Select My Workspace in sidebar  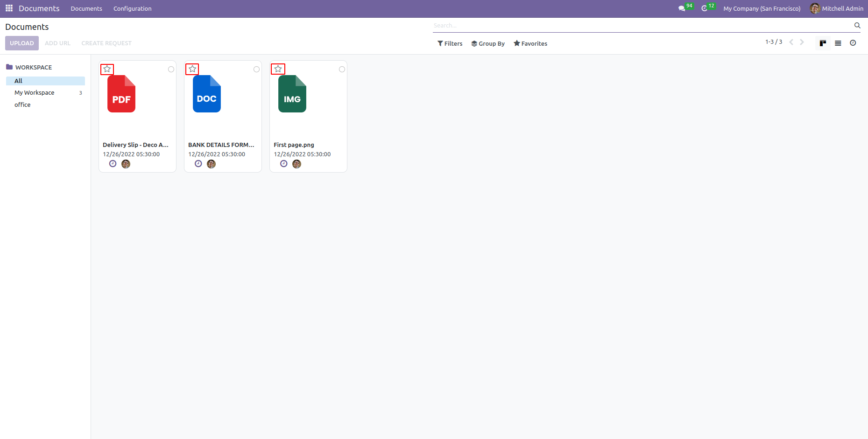coord(35,93)
